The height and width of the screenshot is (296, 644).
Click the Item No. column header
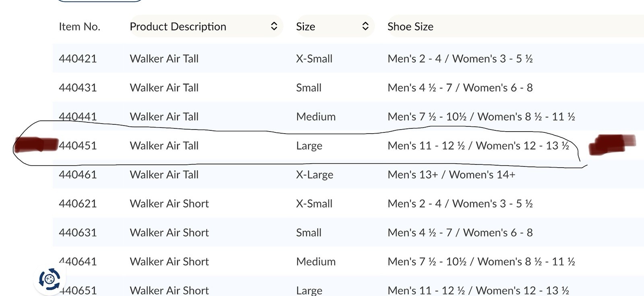[79, 27]
